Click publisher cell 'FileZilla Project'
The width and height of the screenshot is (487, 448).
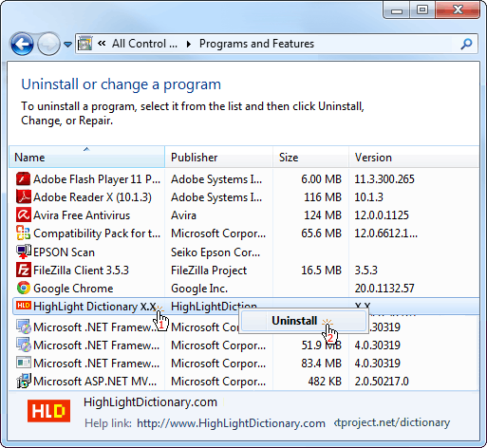tap(209, 271)
